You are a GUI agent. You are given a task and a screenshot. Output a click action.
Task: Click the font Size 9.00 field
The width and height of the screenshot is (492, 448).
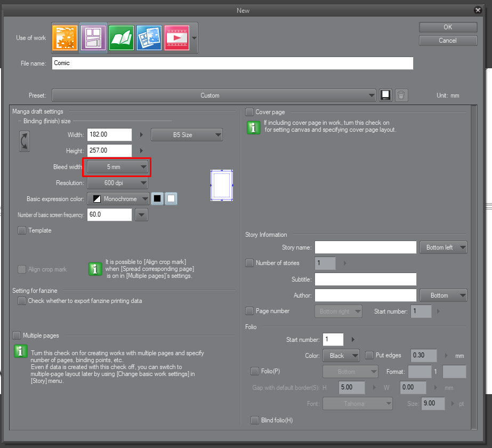coord(433,404)
